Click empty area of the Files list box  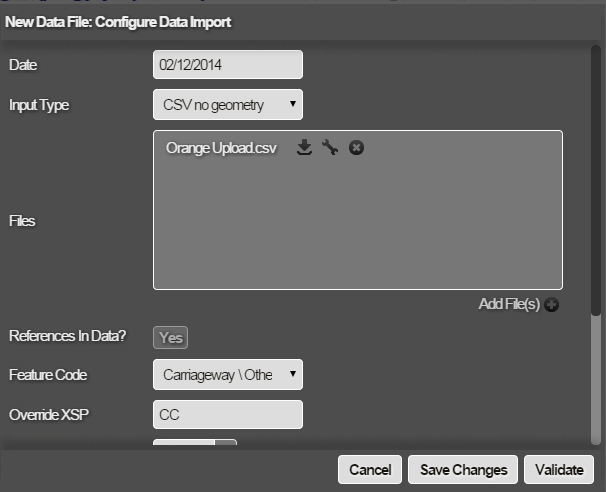(x=357, y=230)
